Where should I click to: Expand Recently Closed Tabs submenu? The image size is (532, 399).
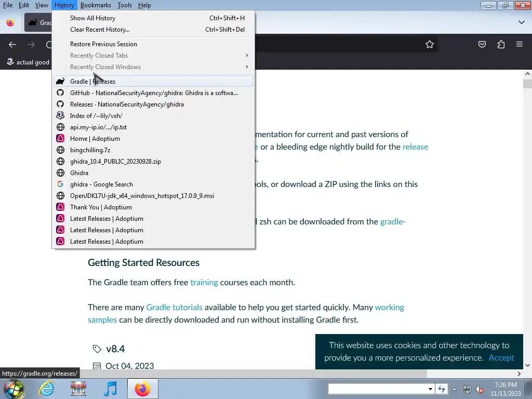(153, 56)
